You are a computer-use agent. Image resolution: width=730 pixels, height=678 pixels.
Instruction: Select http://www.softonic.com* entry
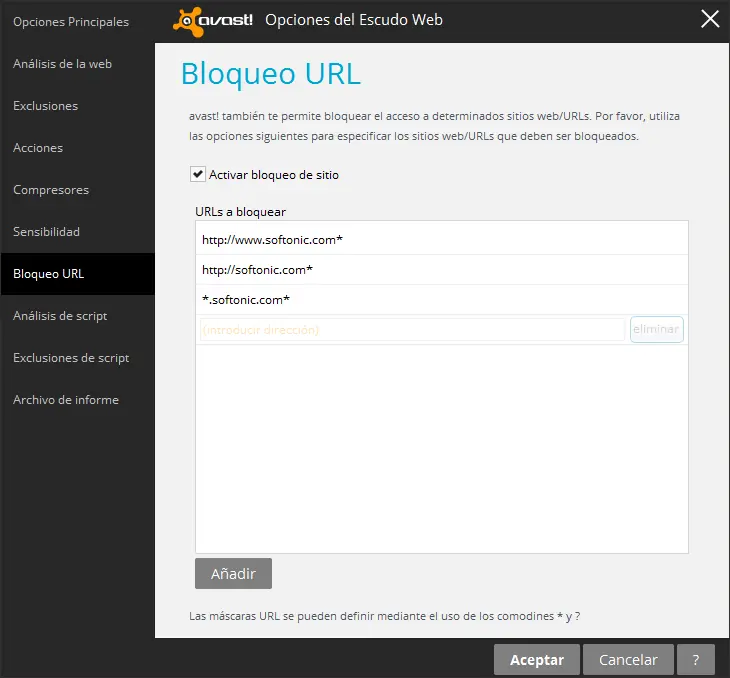click(x=441, y=239)
